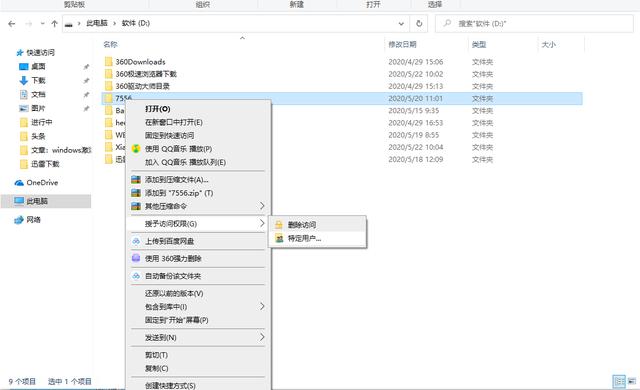Click the OneDrive cloud icon

19,183
